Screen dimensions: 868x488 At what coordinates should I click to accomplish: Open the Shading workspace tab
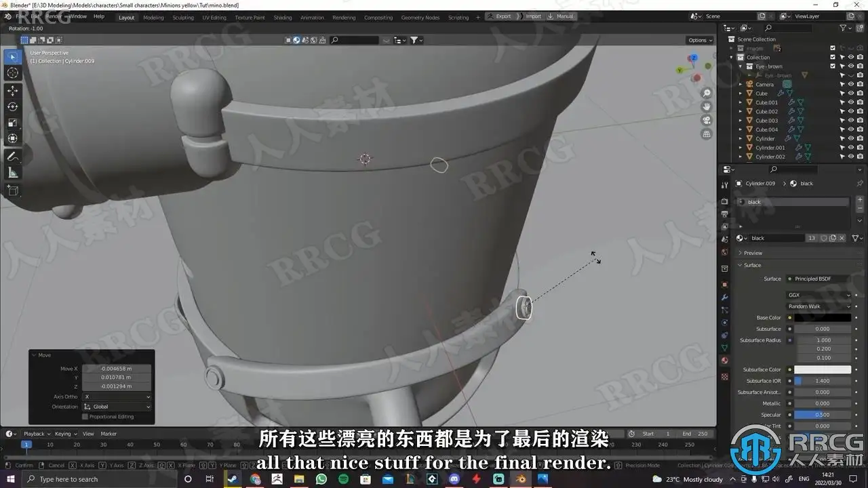(x=283, y=18)
